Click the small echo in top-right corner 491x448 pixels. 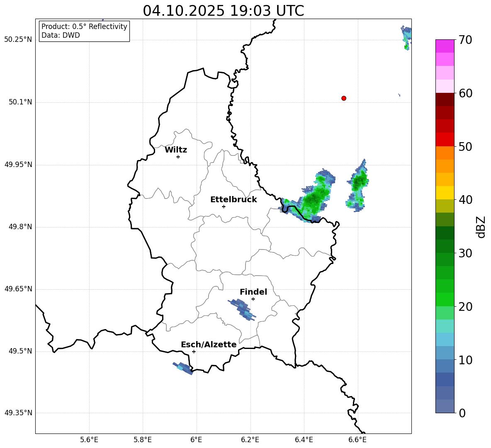pyautogui.click(x=406, y=38)
